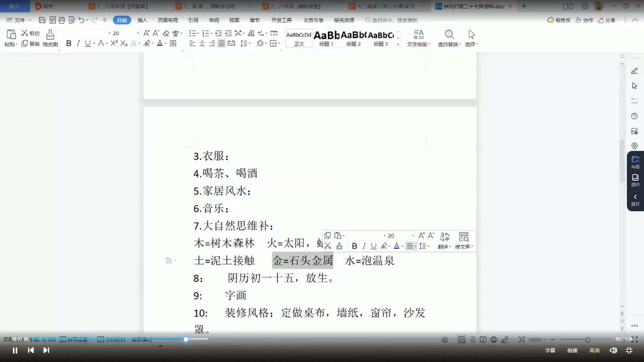Switch to the 插入 ribbon tab
644x362 pixels.
[142, 20]
